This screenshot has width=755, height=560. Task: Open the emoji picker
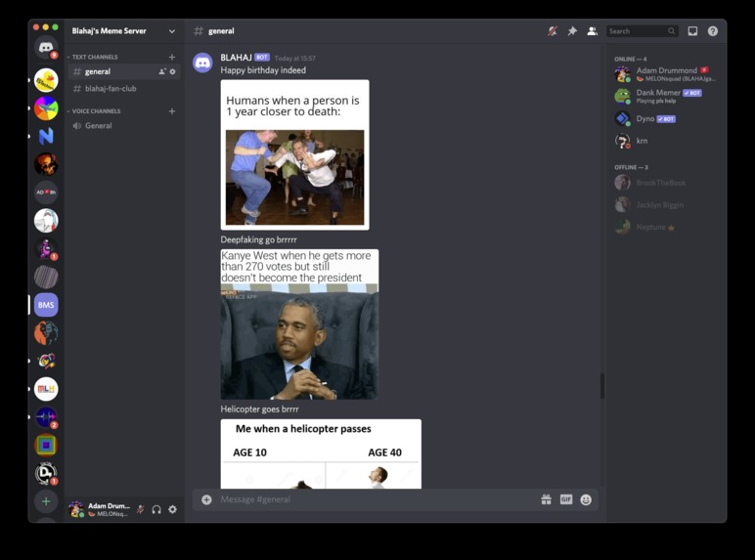586,499
